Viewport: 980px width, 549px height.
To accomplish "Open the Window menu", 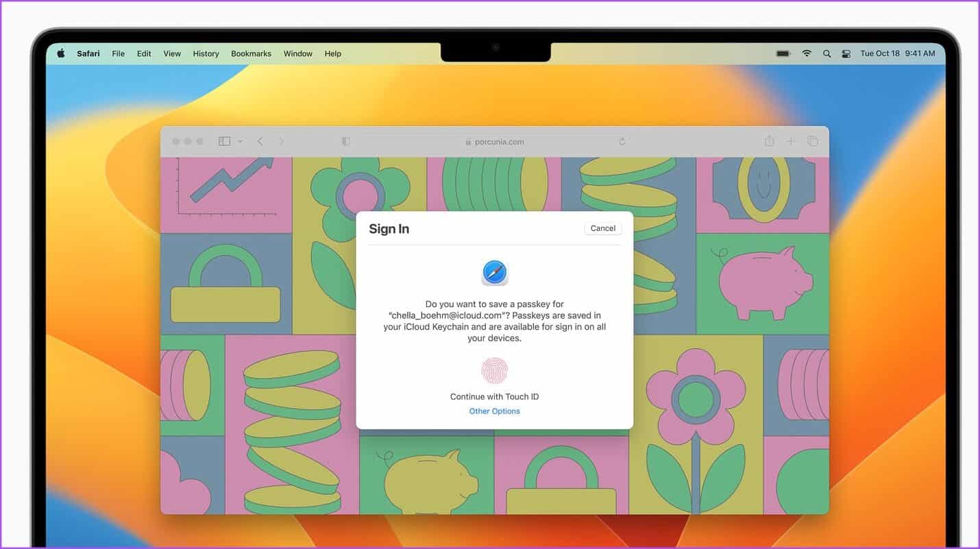I will tap(298, 53).
